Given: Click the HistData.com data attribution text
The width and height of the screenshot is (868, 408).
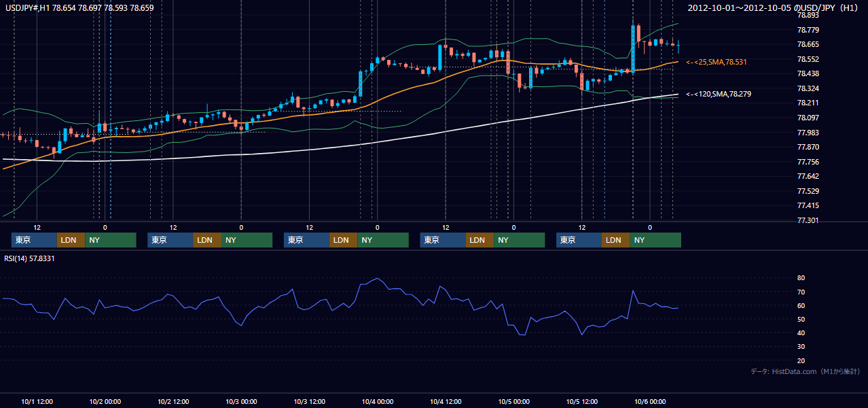Looking at the screenshot, I should 806,371.
